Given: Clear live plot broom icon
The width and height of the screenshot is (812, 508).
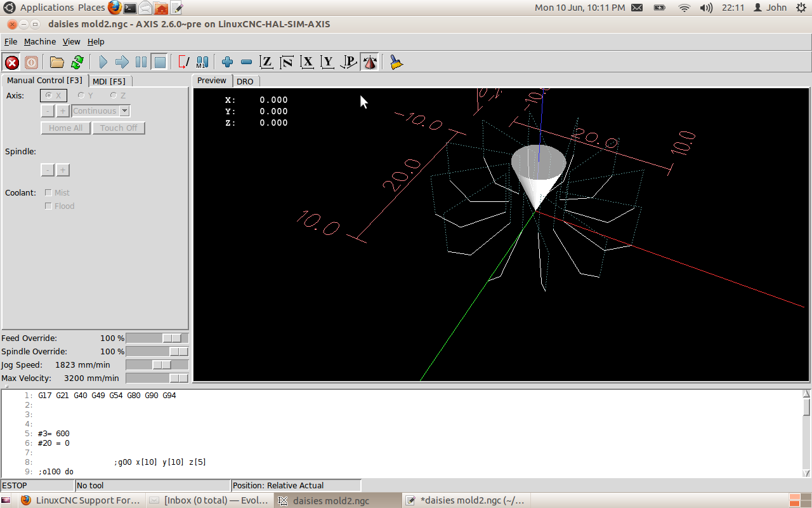Looking at the screenshot, I should tap(396, 62).
